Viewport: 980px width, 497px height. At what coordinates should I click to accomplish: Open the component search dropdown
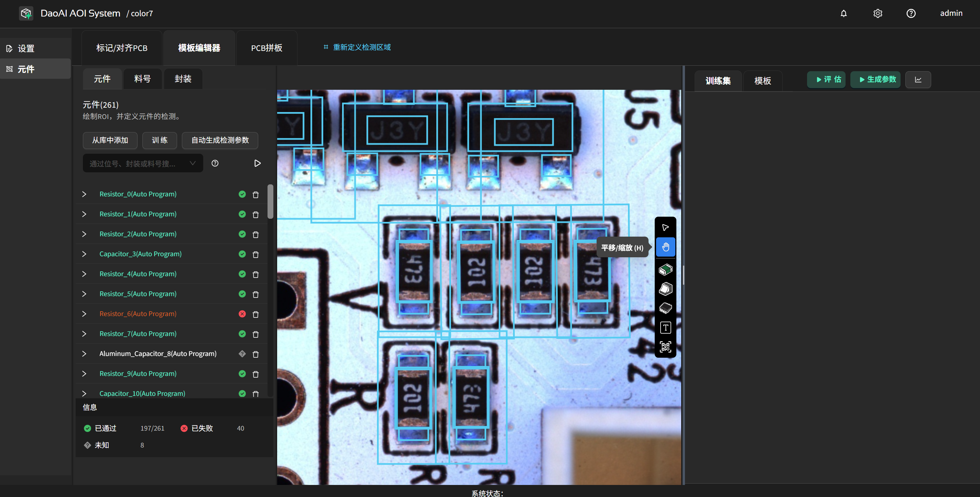(193, 163)
